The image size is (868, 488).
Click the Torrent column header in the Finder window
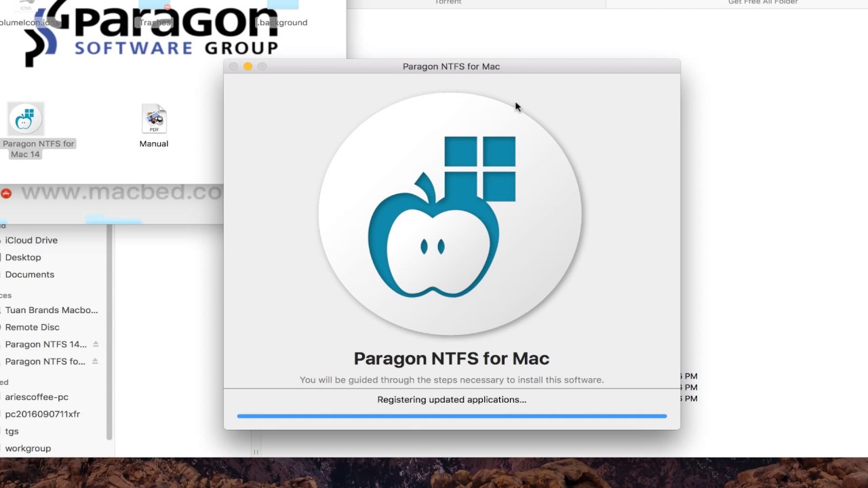(x=448, y=3)
